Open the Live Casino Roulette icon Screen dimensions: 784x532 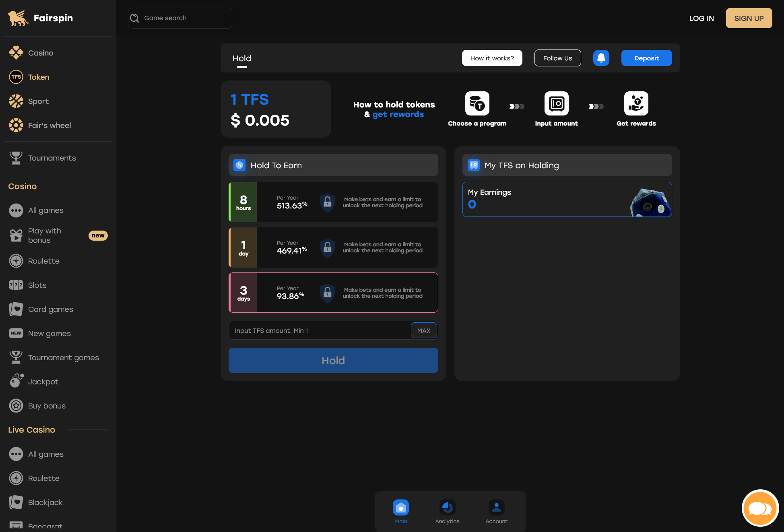click(x=16, y=478)
